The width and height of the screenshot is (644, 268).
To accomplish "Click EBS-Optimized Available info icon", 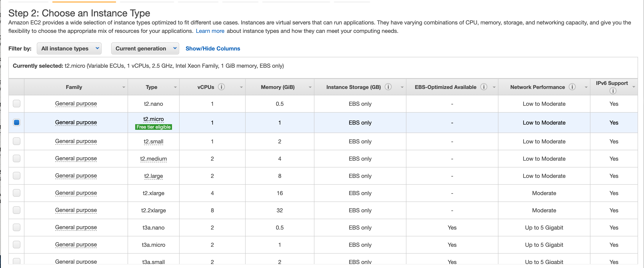I will 484,87.
